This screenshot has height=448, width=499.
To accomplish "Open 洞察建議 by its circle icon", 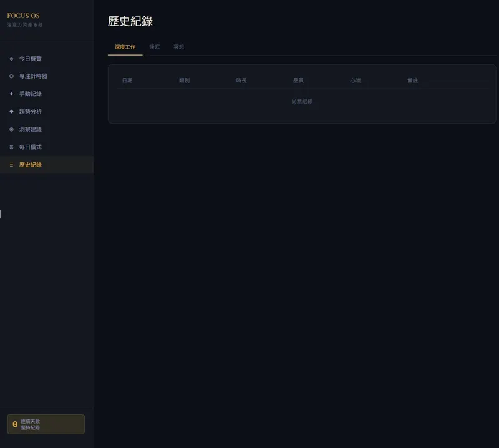I will pyautogui.click(x=11, y=129).
